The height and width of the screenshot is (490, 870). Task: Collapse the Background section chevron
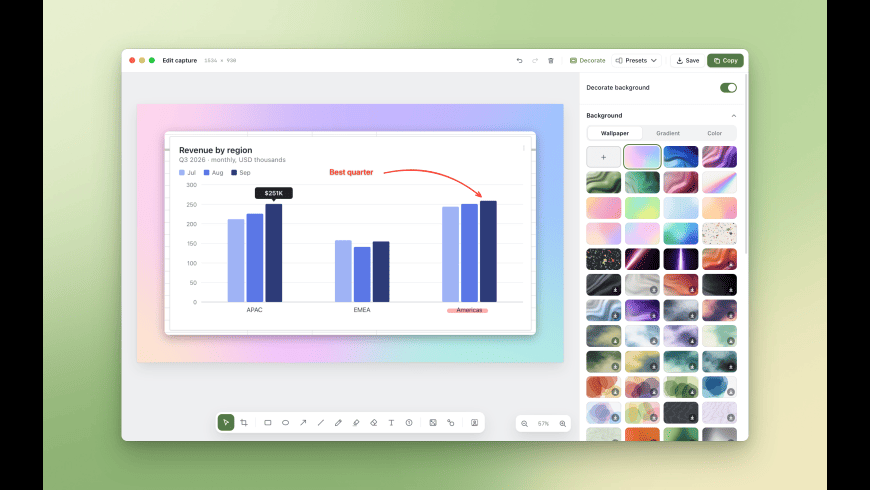pyautogui.click(x=734, y=116)
